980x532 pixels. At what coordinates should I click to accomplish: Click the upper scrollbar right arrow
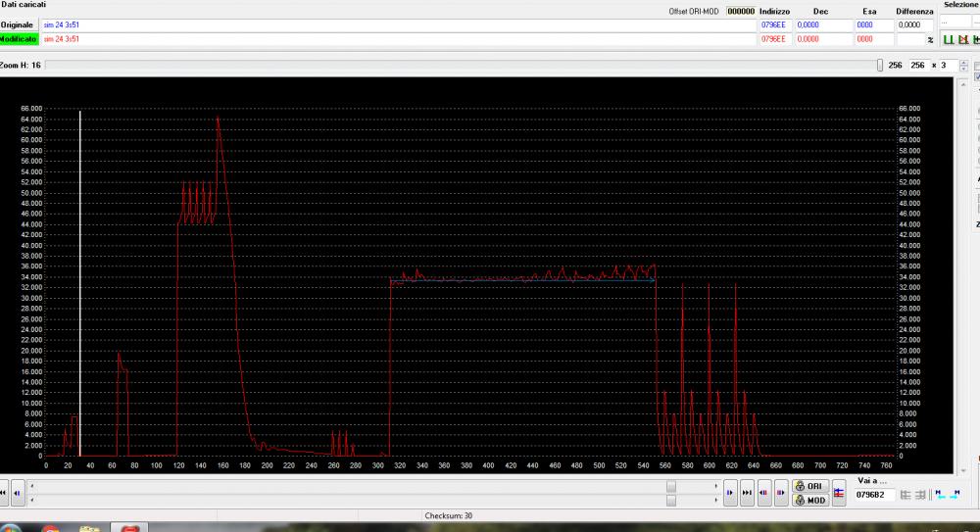tap(716, 486)
